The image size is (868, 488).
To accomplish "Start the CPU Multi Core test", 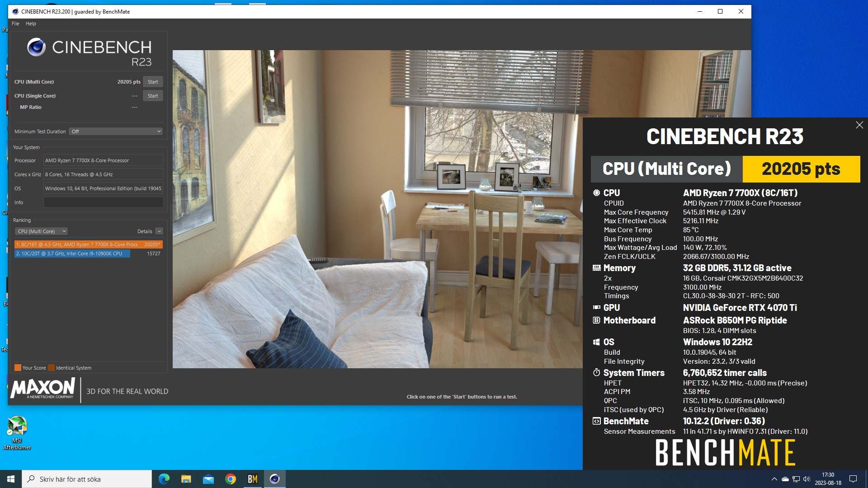I will point(153,82).
